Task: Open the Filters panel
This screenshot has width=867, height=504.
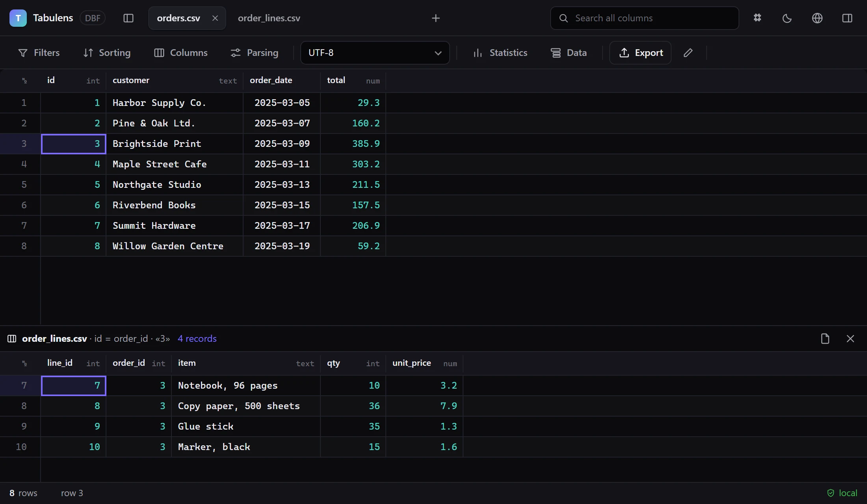Action: 39,53
